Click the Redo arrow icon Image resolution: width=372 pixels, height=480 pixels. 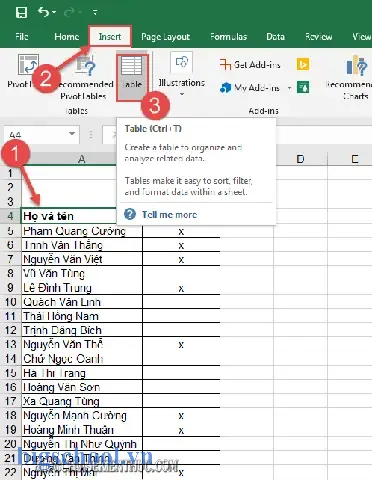click(x=70, y=13)
